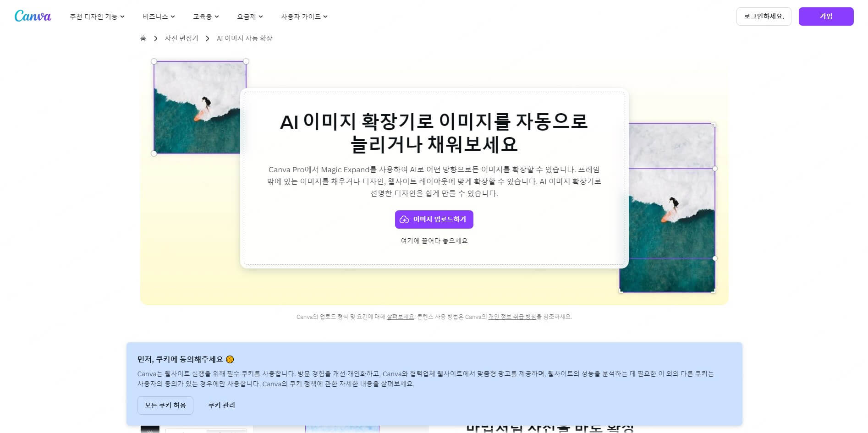Click the AI 이미지 확장기 headline text
The width and height of the screenshot is (868, 433).
pos(434,132)
